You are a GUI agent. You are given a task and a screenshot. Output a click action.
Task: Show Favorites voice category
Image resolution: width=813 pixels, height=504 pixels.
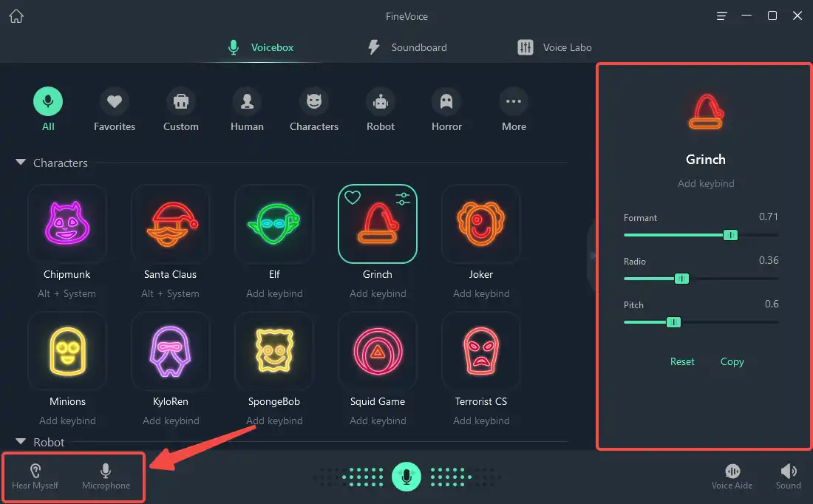click(115, 109)
